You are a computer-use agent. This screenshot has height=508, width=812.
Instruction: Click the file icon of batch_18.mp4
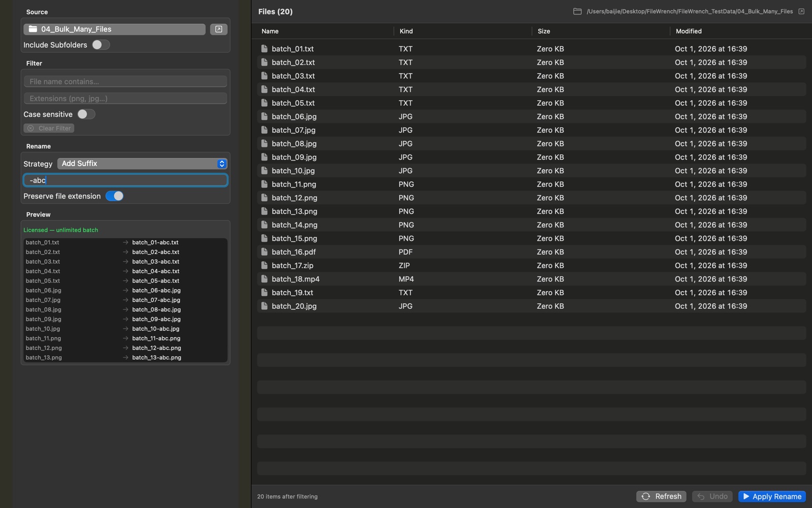tap(264, 279)
